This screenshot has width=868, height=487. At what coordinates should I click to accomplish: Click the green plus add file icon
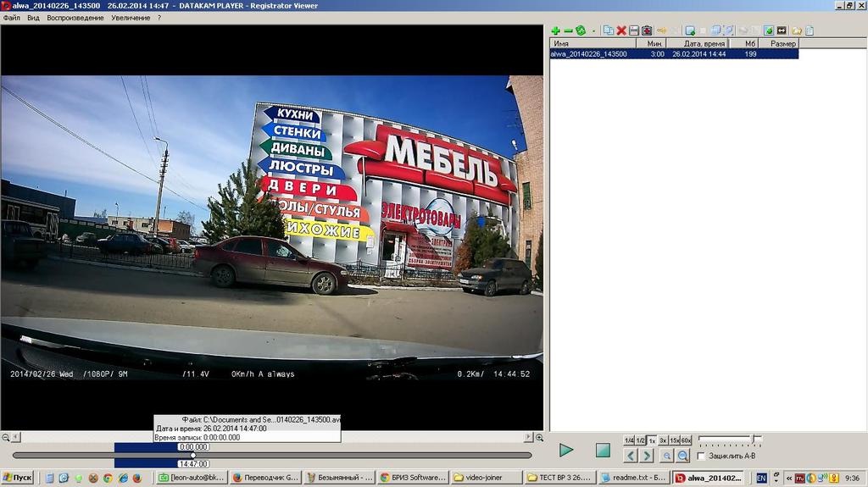coord(555,30)
